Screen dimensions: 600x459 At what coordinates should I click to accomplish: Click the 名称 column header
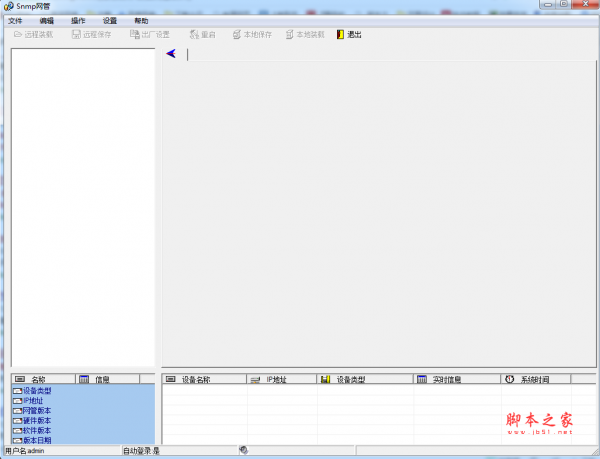44,379
